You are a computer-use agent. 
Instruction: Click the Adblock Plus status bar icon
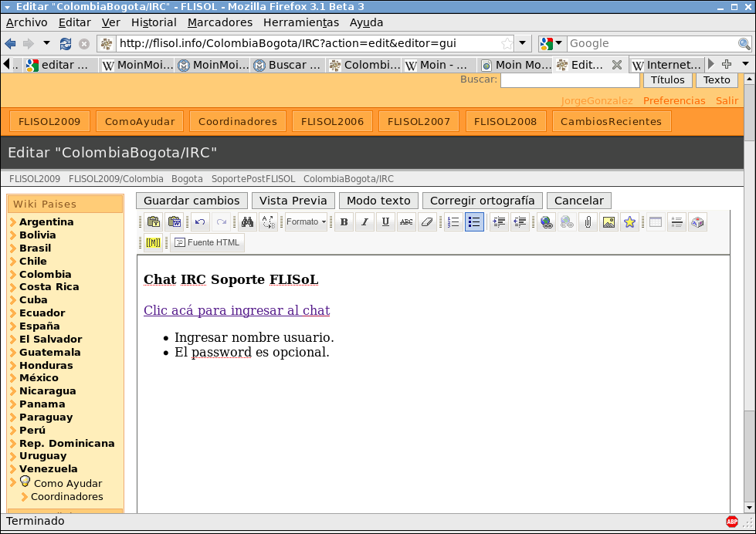coord(732,522)
